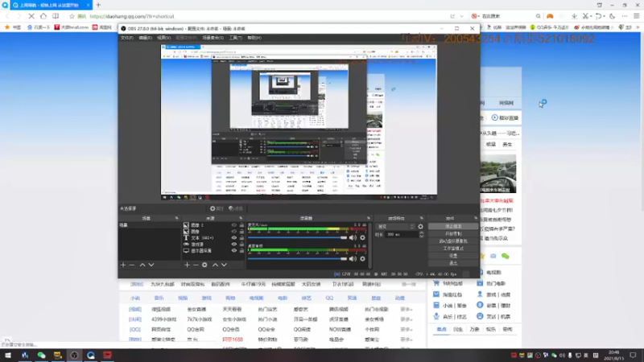
Task: Open the OBS 工具(T) Tools menu
Action: tap(235, 38)
